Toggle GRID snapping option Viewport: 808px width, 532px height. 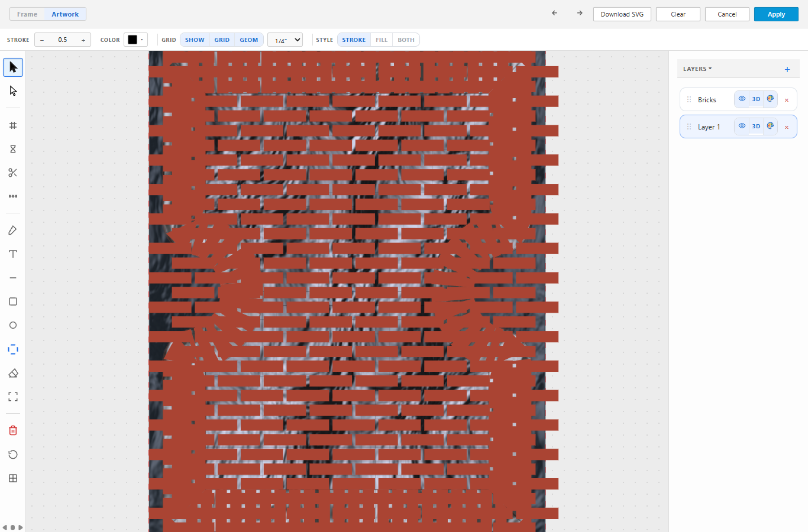[222, 40]
